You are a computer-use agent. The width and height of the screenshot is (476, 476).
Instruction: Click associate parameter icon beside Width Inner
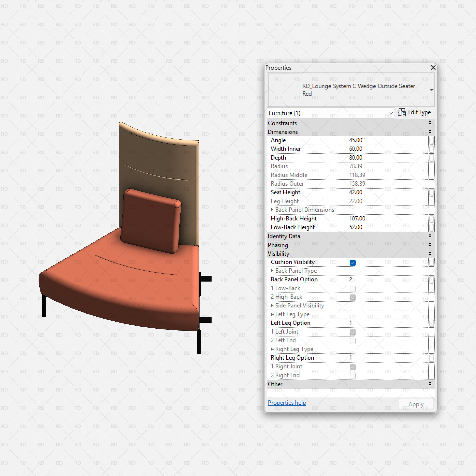pos(431,149)
